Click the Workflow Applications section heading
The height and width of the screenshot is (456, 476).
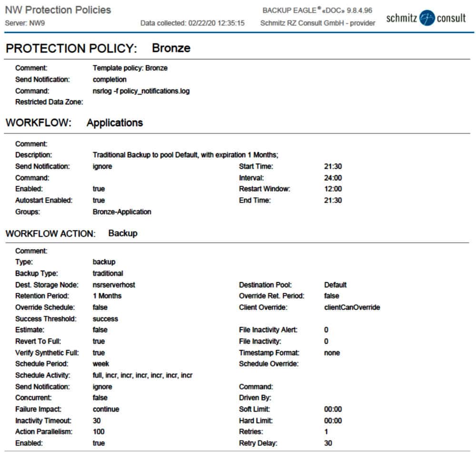[74, 123]
